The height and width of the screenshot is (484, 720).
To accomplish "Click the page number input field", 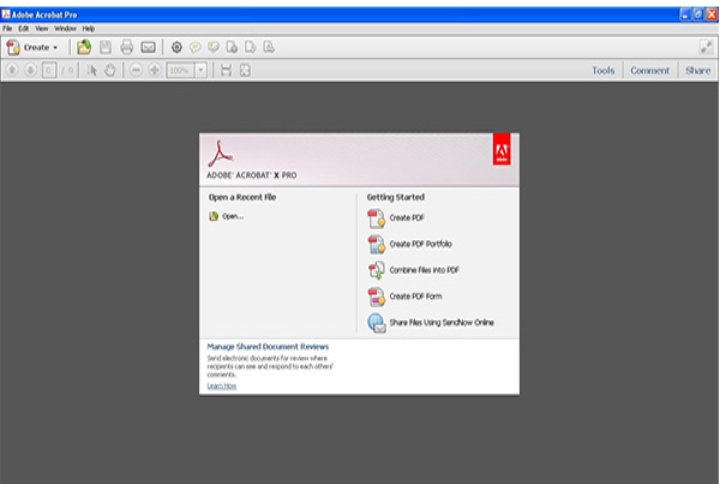I will click(x=49, y=70).
